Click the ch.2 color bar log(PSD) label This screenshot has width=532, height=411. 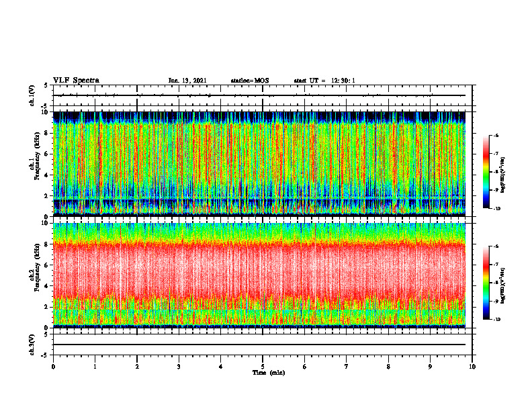tap(503, 285)
